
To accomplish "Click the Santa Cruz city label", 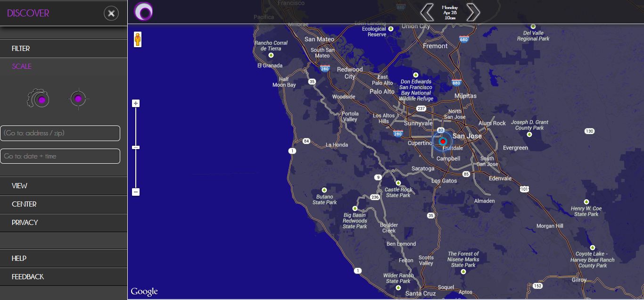I will pyautogui.click(x=421, y=293).
